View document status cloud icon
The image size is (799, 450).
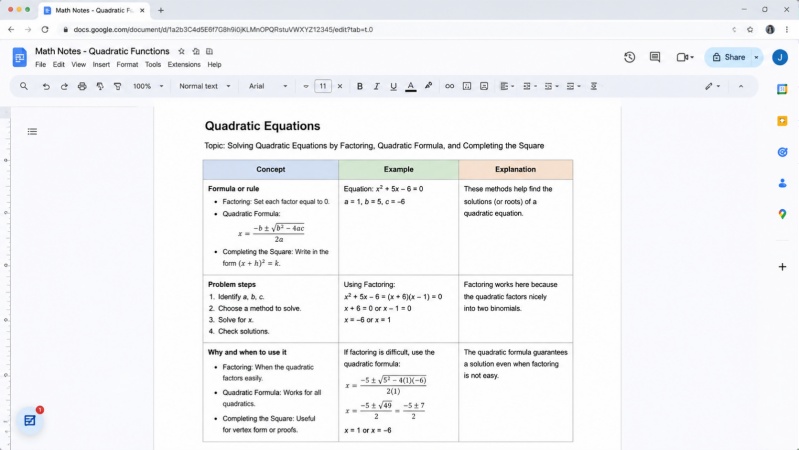coord(209,51)
